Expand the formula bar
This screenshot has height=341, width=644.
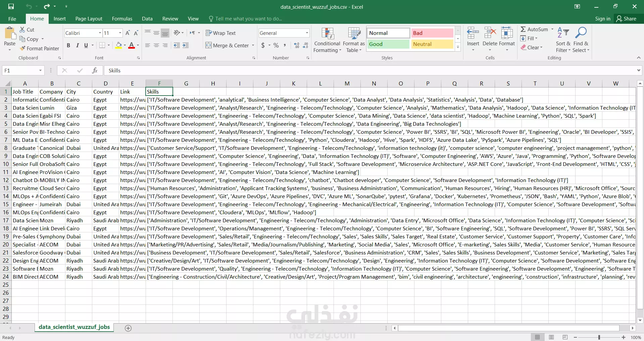(639, 70)
